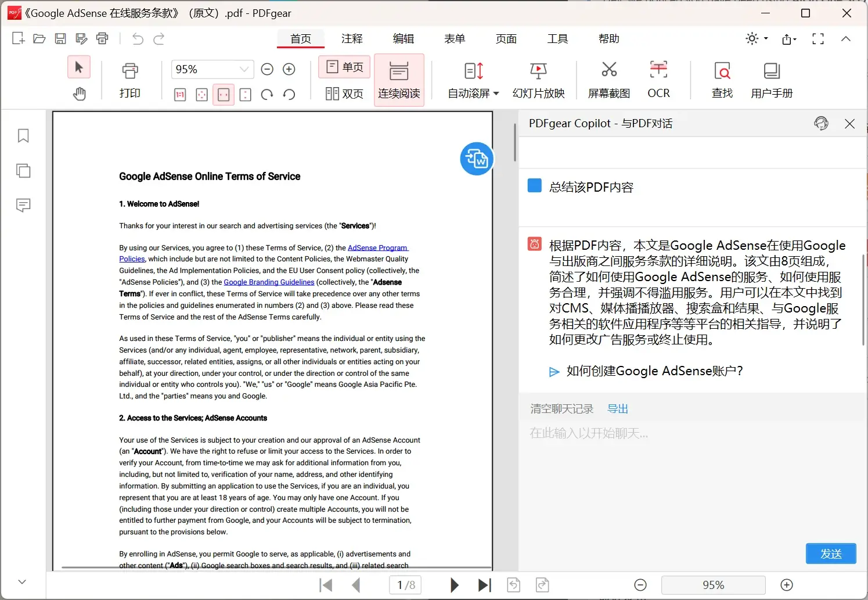Image resolution: width=868 pixels, height=600 pixels.
Task: Switch to the 注释 annotation tab
Action: click(x=352, y=39)
